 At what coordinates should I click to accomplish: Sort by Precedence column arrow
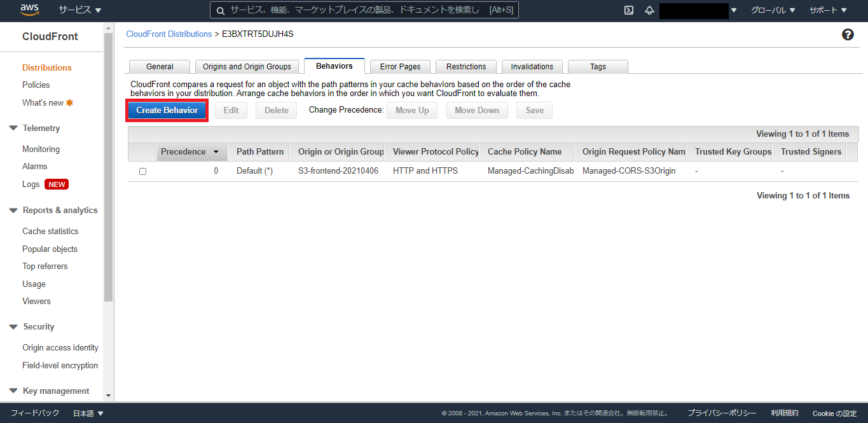coord(216,152)
